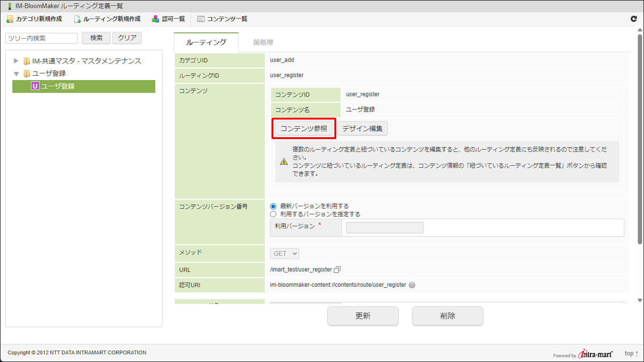Click the reload icon in the toolbar
Viewport: 644px width, 362px height.
[634, 19]
